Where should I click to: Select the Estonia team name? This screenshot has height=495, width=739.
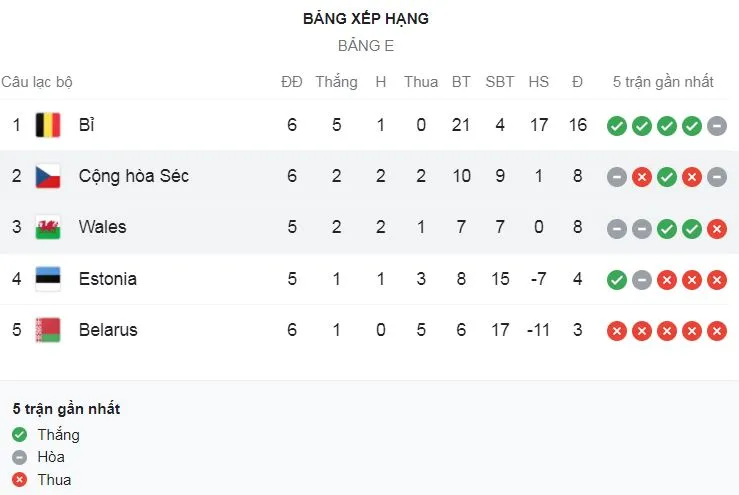tap(107, 278)
